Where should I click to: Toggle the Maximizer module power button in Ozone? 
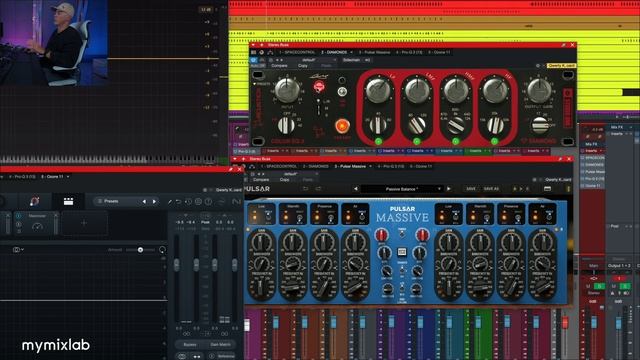pos(18,216)
